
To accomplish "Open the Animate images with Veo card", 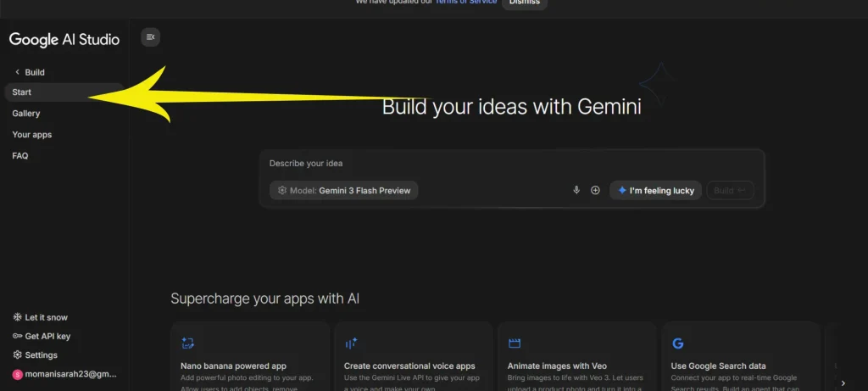I will pyautogui.click(x=577, y=357).
